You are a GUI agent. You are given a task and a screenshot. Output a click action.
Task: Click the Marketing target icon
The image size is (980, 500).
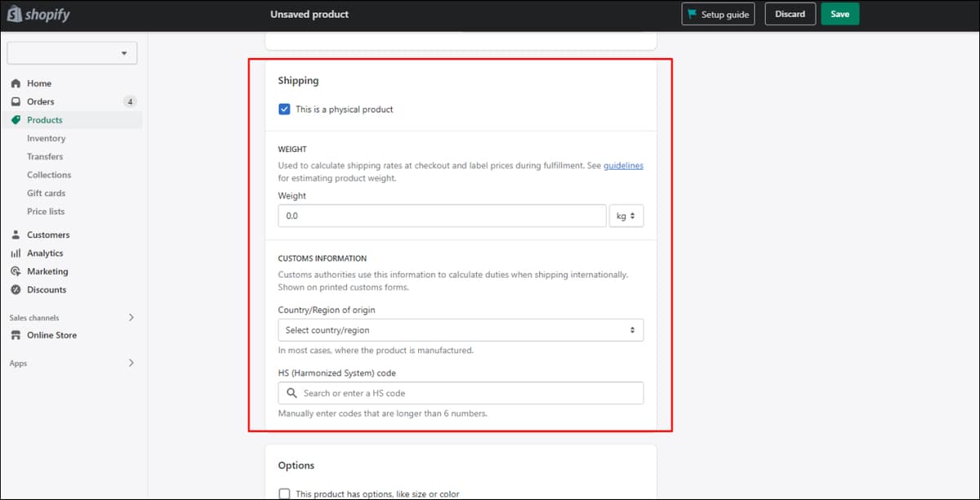click(x=16, y=271)
